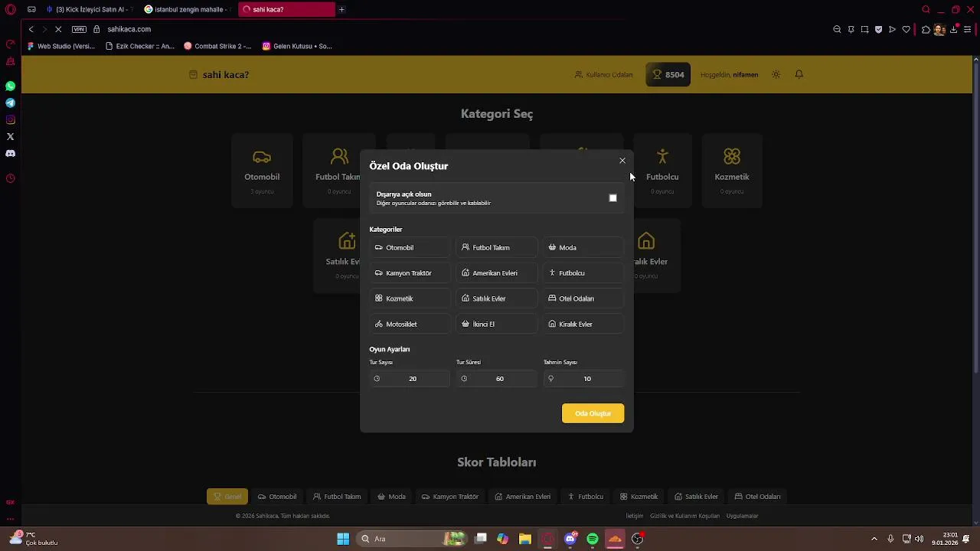The width and height of the screenshot is (980, 551).
Task: Switch to the Kick İzleyici Satın Al tab
Action: pos(90,9)
